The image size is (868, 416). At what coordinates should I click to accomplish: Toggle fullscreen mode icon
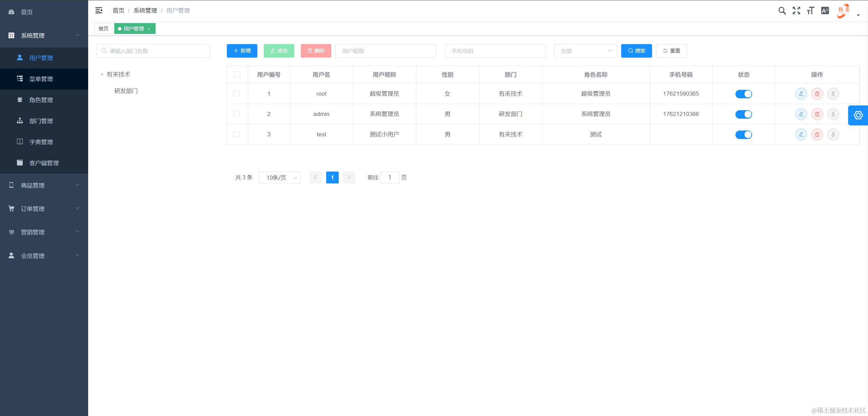[x=796, y=11]
